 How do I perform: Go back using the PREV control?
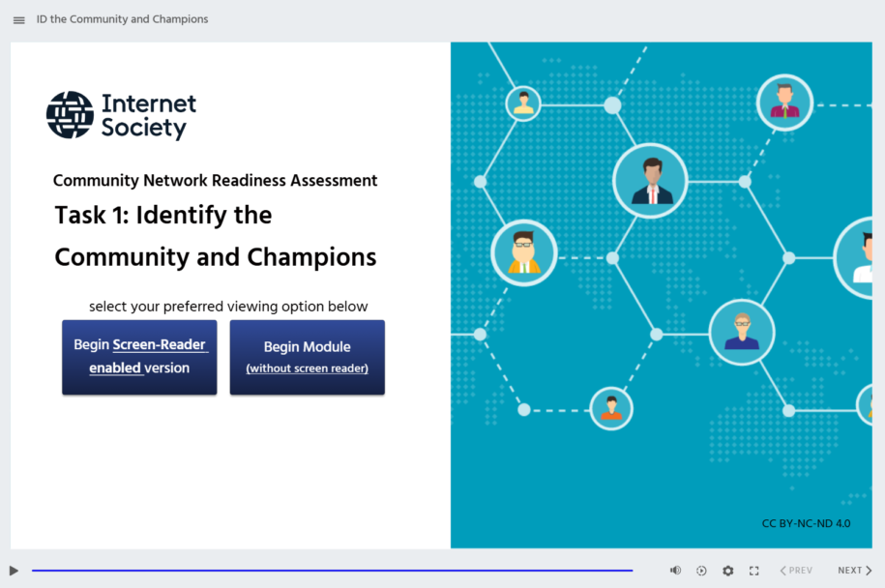[795, 570]
